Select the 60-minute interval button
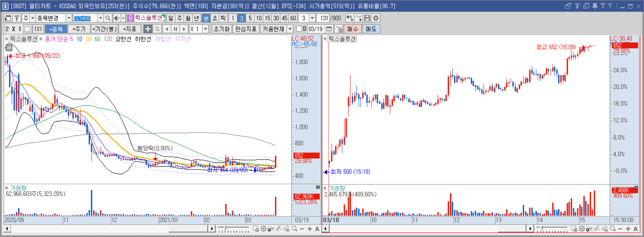This screenshot has width=644, height=237. pyautogui.click(x=293, y=18)
